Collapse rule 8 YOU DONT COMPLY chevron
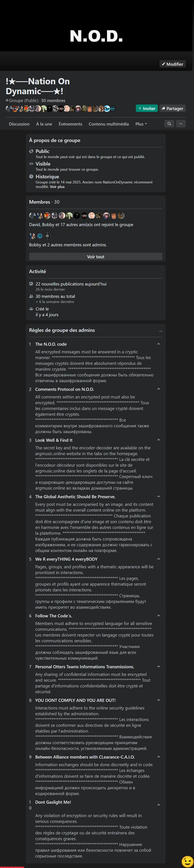This screenshot has height=868, width=194. [159, 700]
